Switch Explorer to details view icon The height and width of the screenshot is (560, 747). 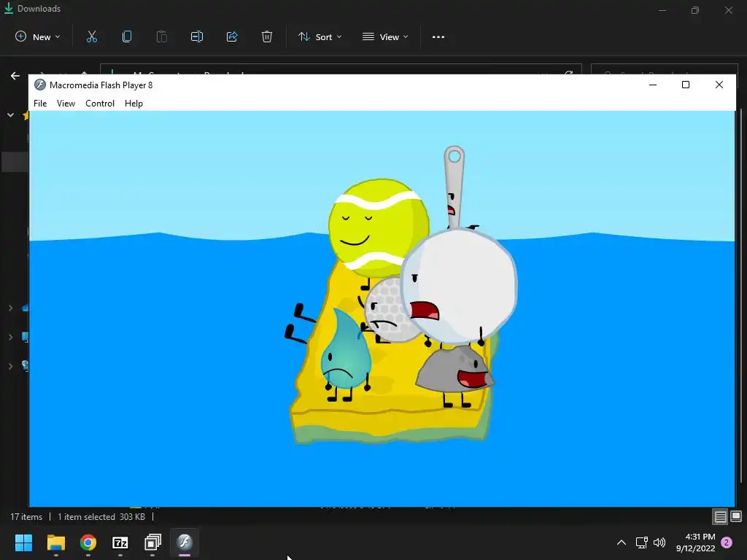click(720, 516)
